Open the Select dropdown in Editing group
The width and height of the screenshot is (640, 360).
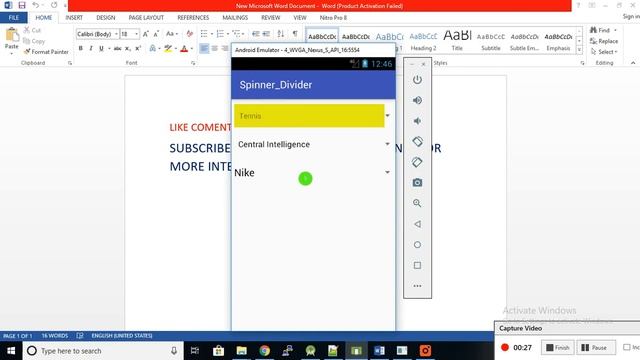pos(604,52)
